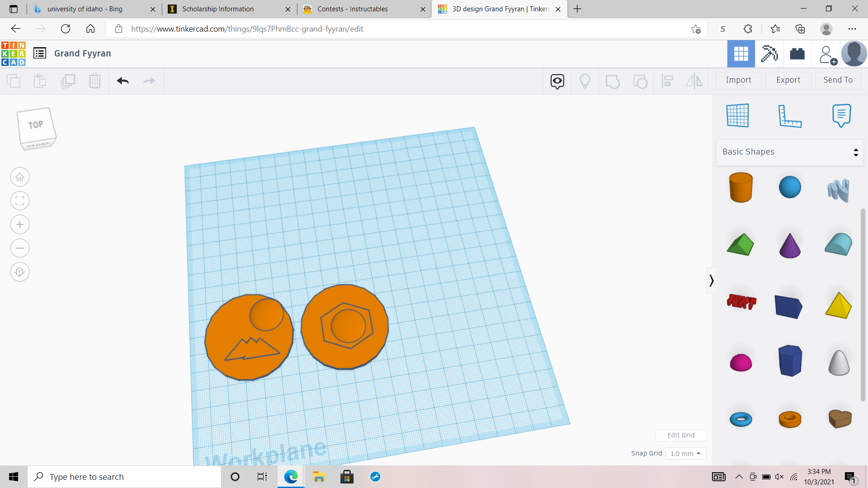Click the workplane tool icon
The width and height of the screenshot is (868, 488).
[x=737, y=116]
